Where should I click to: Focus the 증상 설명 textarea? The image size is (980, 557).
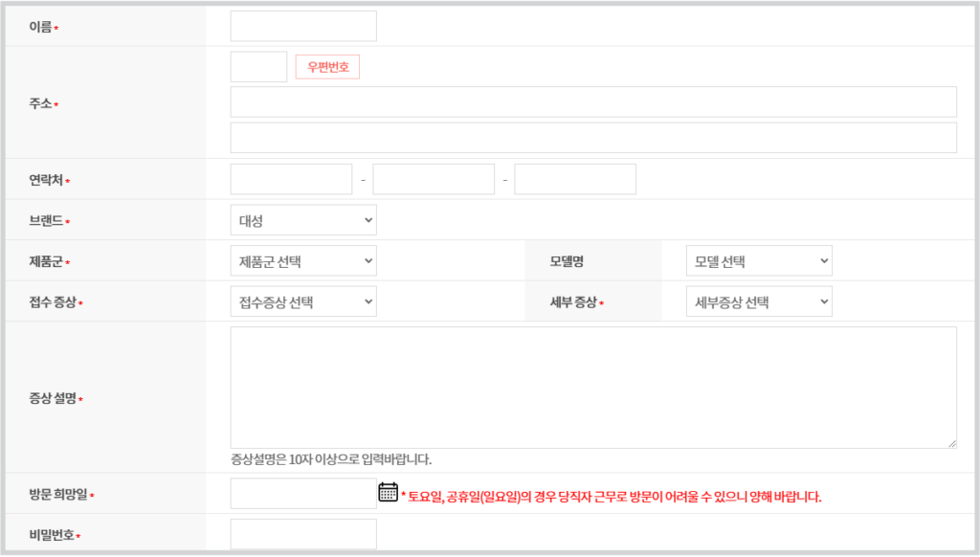pyautogui.click(x=593, y=388)
